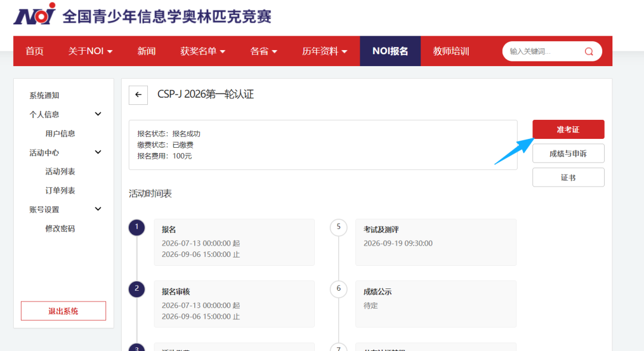Click the red 准考证 button
The image size is (644, 351).
(568, 129)
